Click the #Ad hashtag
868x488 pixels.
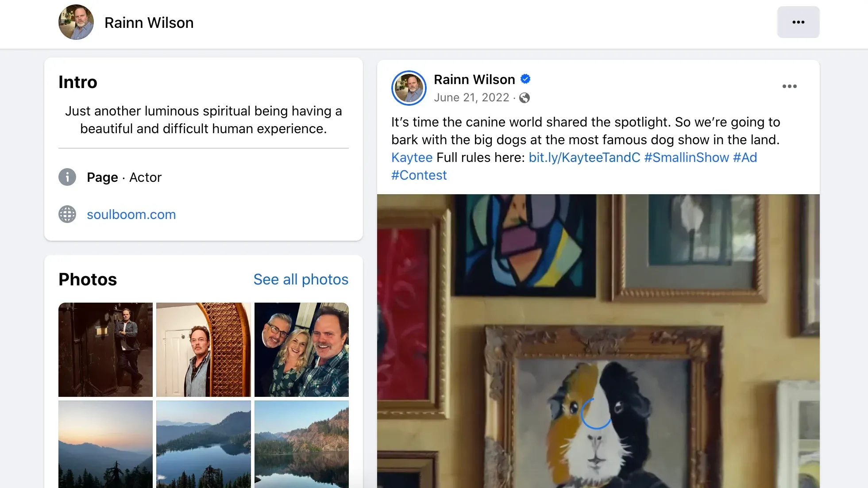coord(745,158)
